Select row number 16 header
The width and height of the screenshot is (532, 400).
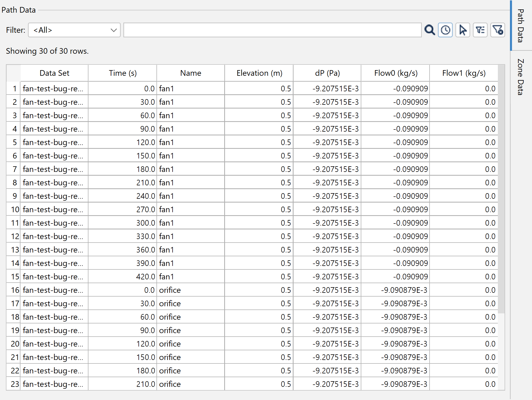click(13, 290)
